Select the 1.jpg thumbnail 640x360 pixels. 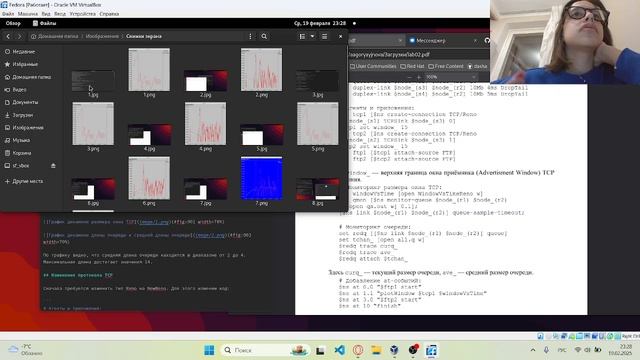point(93,81)
